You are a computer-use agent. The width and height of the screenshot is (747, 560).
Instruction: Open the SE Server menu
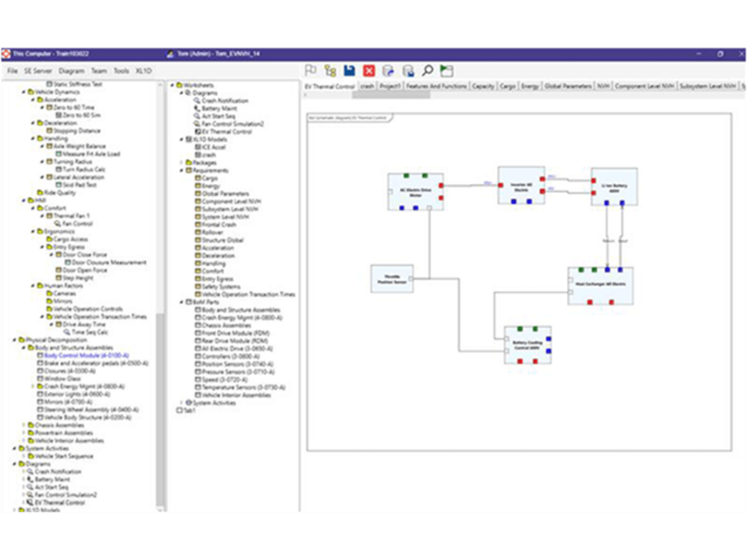pyautogui.click(x=38, y=71)
